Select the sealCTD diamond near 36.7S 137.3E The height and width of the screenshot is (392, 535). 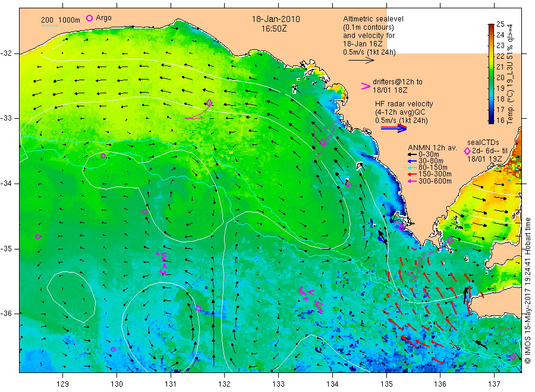512,357
